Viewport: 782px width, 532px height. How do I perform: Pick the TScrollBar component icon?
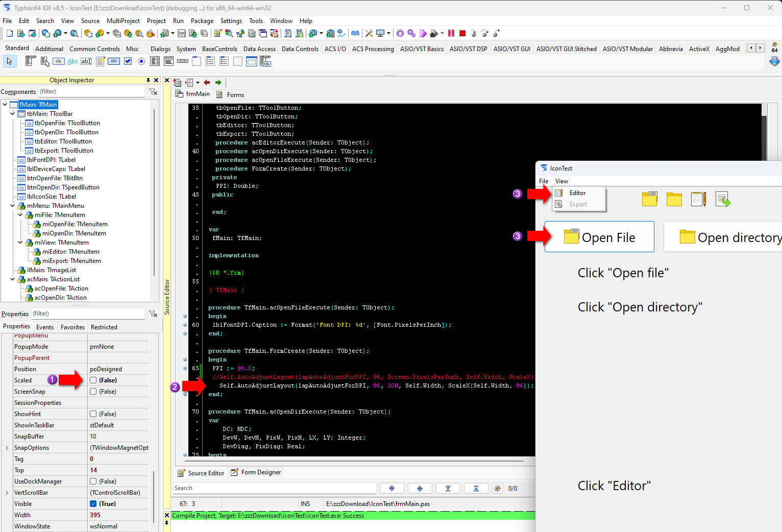[x=183, y=61]
